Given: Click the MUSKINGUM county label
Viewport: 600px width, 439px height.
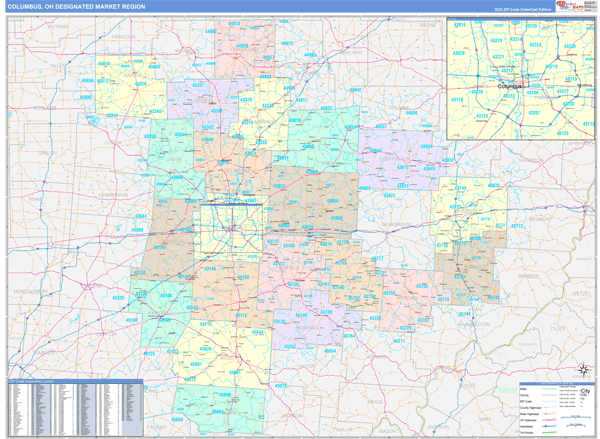Looking at the screenshot, I should coord(396,224).
